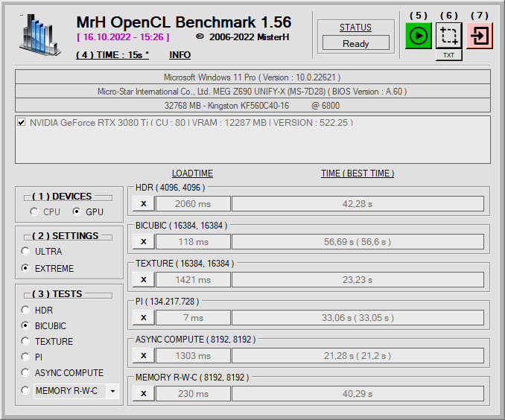Clear the HDR result with its X button
The width and height of the screenshot is (505, 420).
coord(144,203)
